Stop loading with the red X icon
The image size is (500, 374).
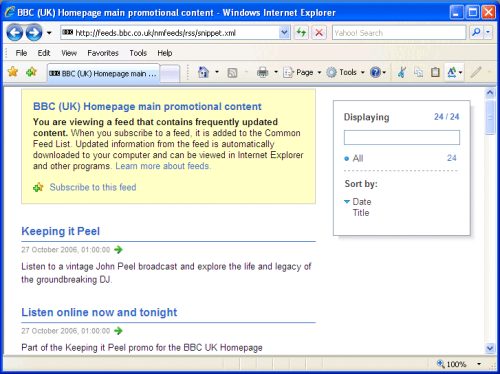coord(319,33)
